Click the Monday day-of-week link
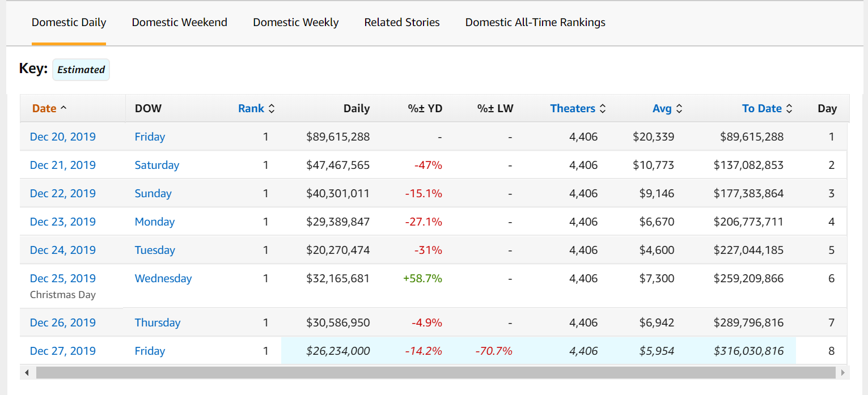This screenshot has height=395, width=868. point(155,222)
